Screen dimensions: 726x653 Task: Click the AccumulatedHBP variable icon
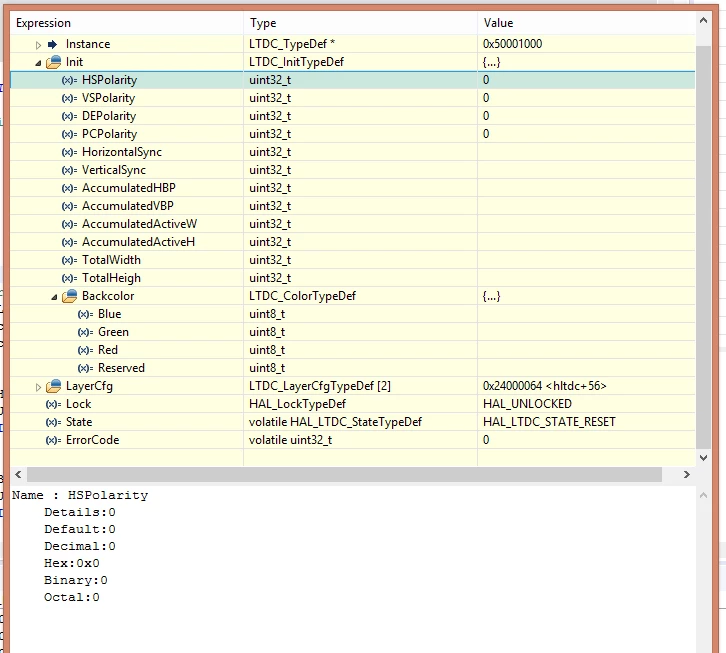tap(69, 188)
